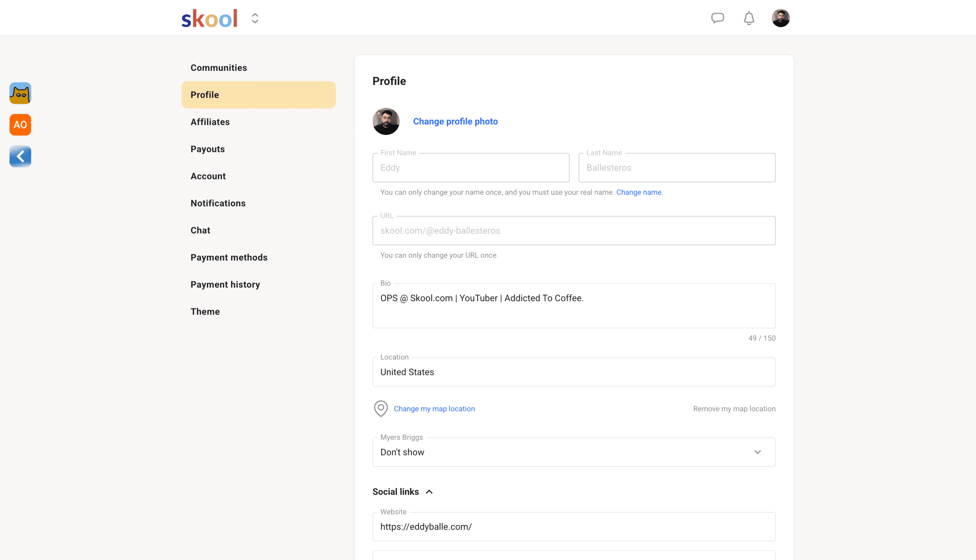Open the notifications bell icon
976x560 pixels.
(748, 18)
